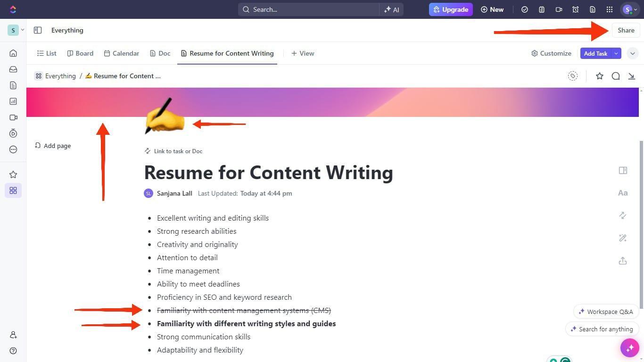Expand the workspace switcher S dropdown
Image resolution: width=644 pixels, height=362 pixels.
[16, 30]
